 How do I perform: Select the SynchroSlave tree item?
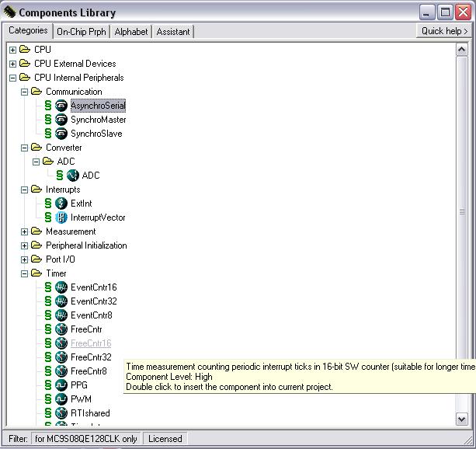pyautogui.click(x=96, y=134)
